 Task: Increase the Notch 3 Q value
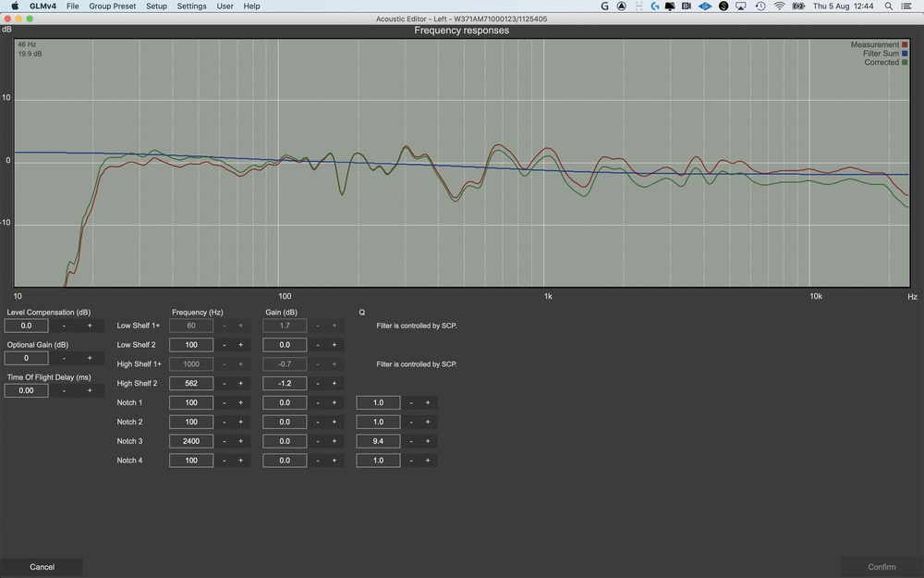pyautogui.click(x=428, y=441)
